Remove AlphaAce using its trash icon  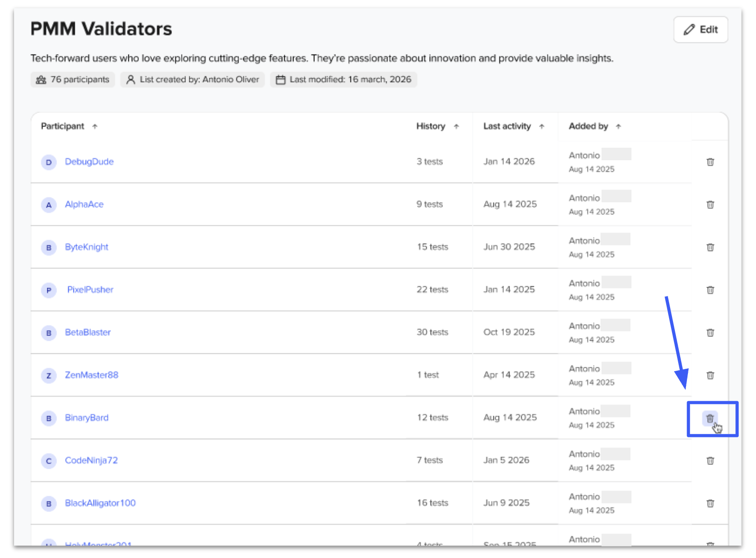pos(710,204)
